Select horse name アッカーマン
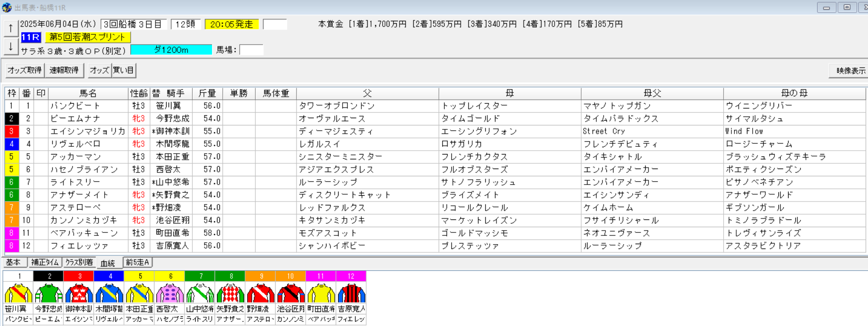This screenshot has width=868, height=326. (x=75, y=157)
